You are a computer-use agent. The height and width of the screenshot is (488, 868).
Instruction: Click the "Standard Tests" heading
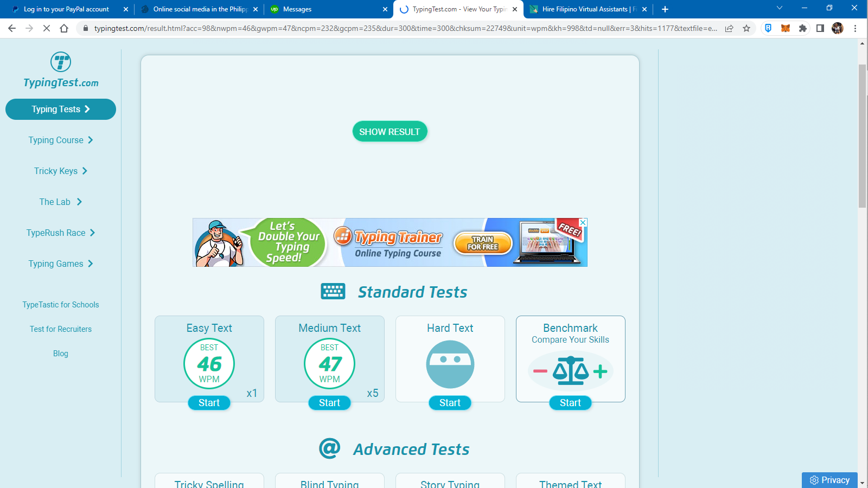[x=413, y=292]
